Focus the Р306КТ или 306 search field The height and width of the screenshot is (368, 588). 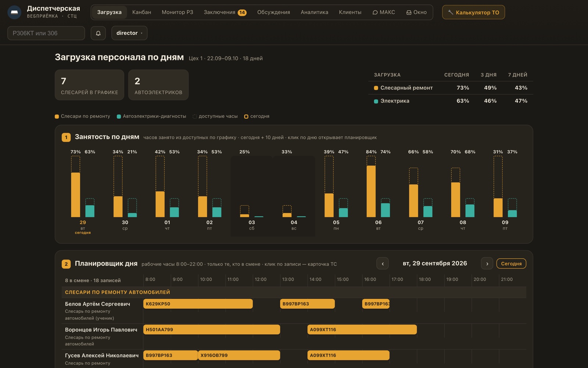coord(46,33)
